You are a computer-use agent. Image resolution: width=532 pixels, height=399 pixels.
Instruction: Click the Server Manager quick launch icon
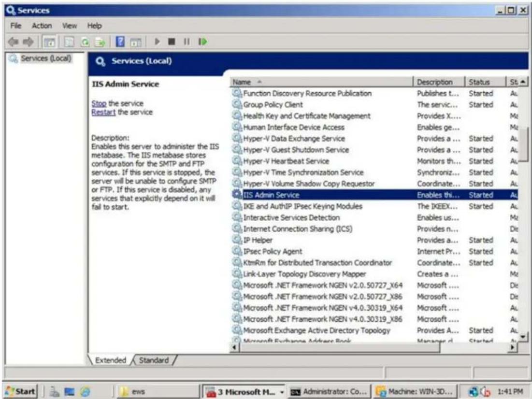pyautogui.click(x=54, y=392)
